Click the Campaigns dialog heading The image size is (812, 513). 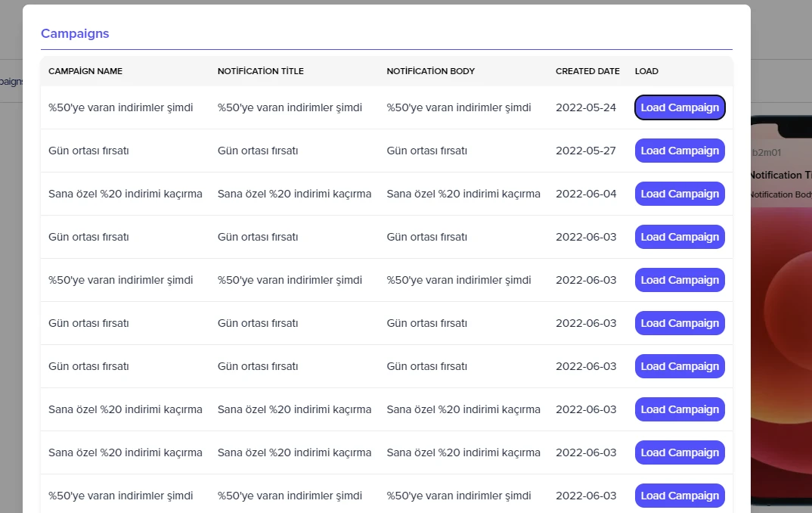[x=75, y=34]
